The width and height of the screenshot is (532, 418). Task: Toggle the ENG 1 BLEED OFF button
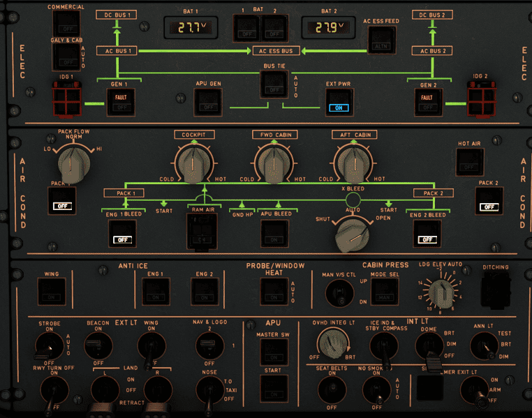pyautogui.click(x=124, y=233)
